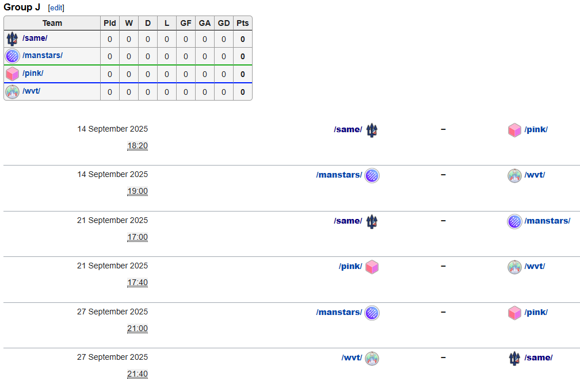Click /wvt/ icon in the 19:00 match
This screenshot has width=580, height=392.
pos(514,176)
